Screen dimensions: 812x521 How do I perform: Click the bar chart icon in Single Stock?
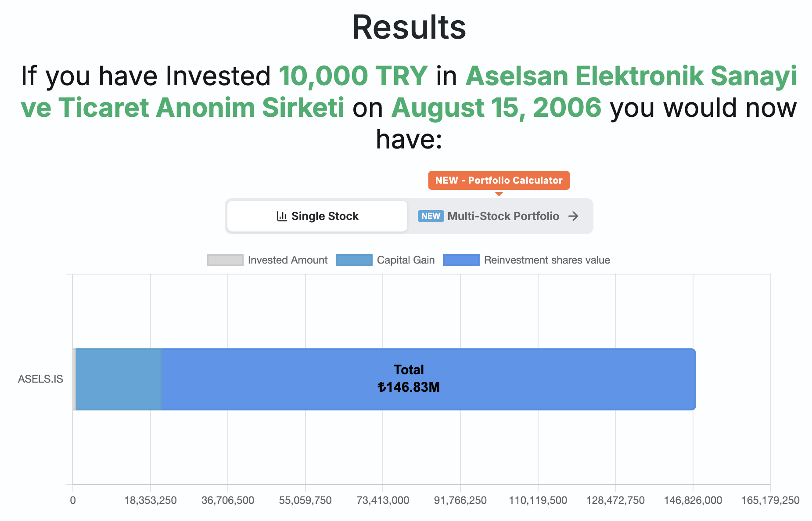pyautogui.click(x=282, y=216)
